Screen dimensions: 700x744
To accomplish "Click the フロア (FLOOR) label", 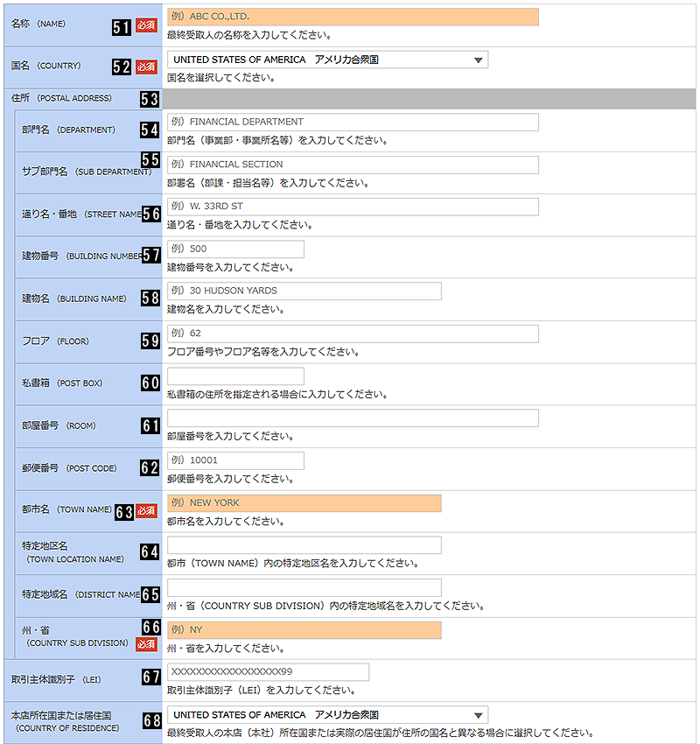I will (x=55, y=341).
